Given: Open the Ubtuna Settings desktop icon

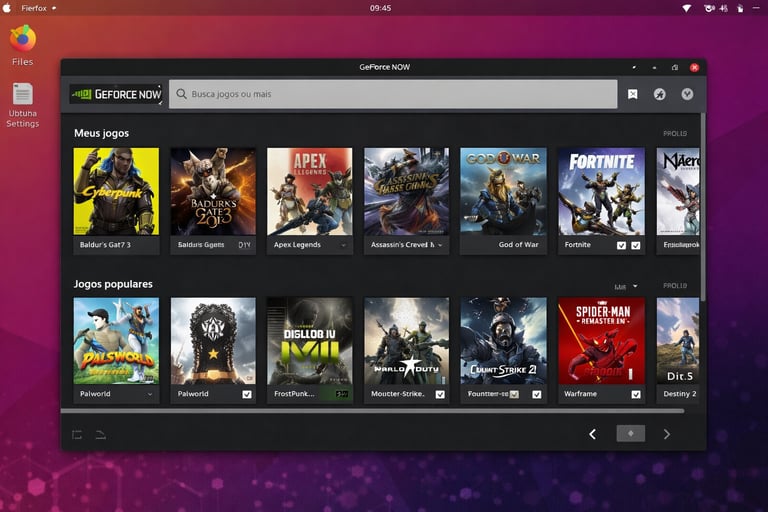Looking at the screenshot, I should [x=23, y=105].
